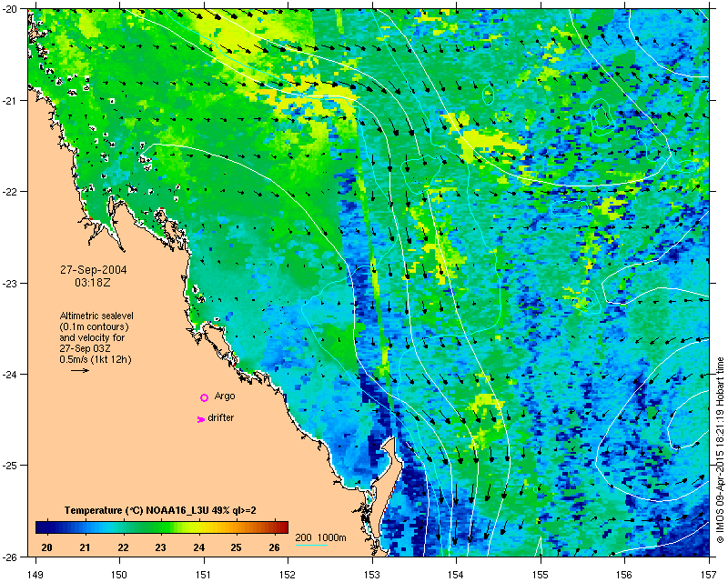This screenshot has width=728, height=582.
Task: Click the color bar value '23'
Action: point(161,547)
